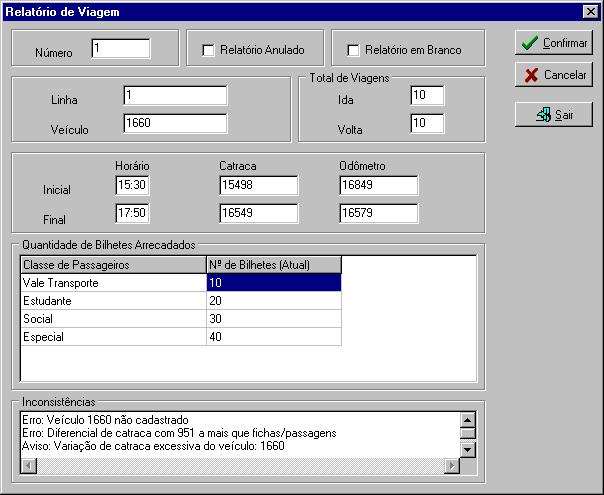Leave the form using the Sair label
Viewport: 604px width, 495px height.
(x=564, y=115)
